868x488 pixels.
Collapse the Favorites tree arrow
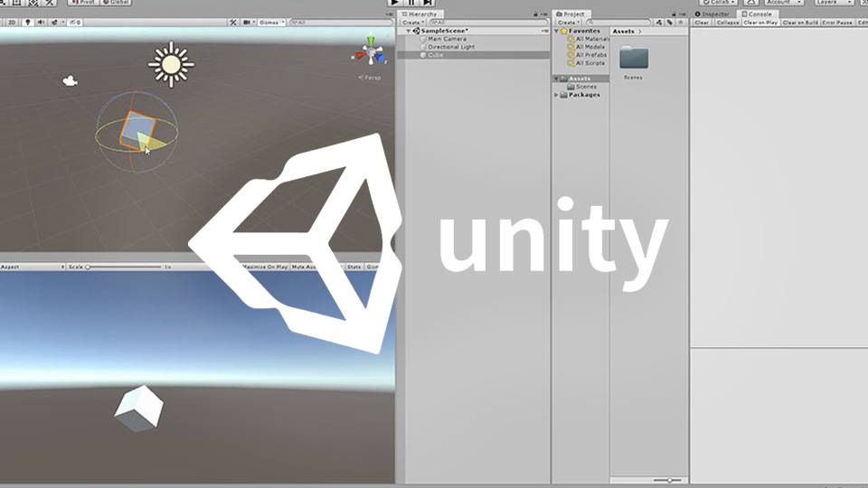tap(556, 31)
